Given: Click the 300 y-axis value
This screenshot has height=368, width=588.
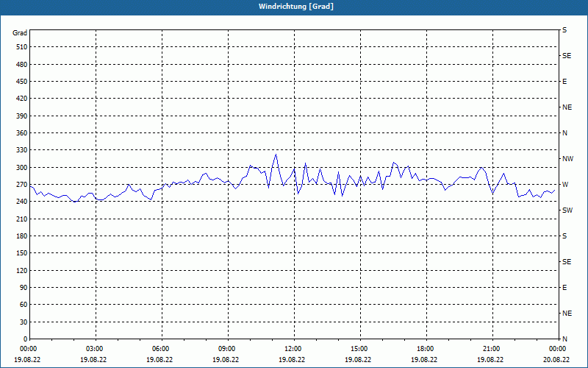Looking at the screenshot, I should [x=22, y=168].
